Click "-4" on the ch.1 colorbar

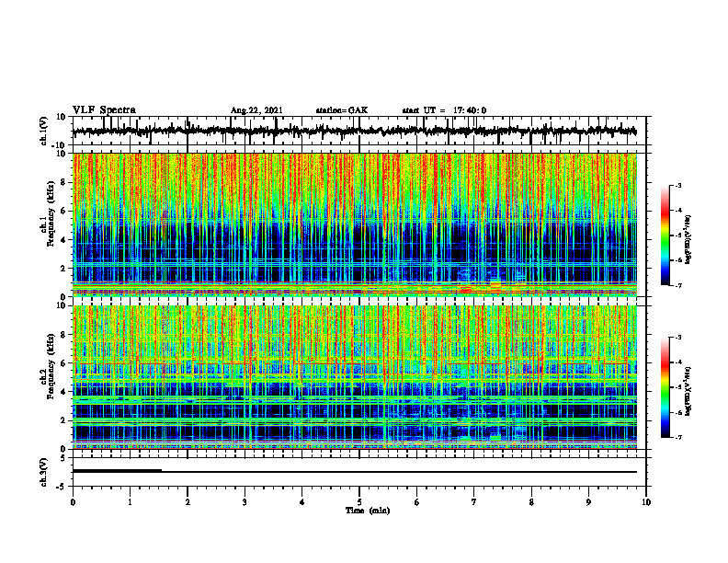point(677,211)
